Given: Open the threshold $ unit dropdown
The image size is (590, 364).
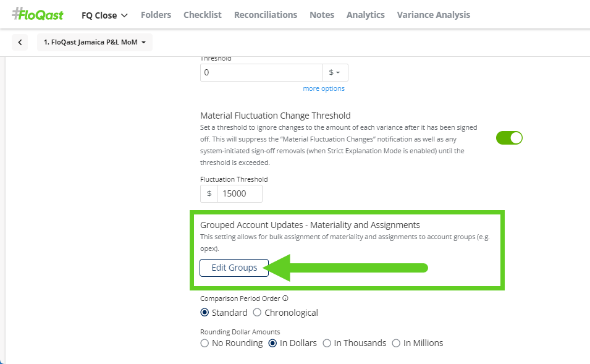Looking at the screenshot, I should pyautogui.click(x=335, y=72).
